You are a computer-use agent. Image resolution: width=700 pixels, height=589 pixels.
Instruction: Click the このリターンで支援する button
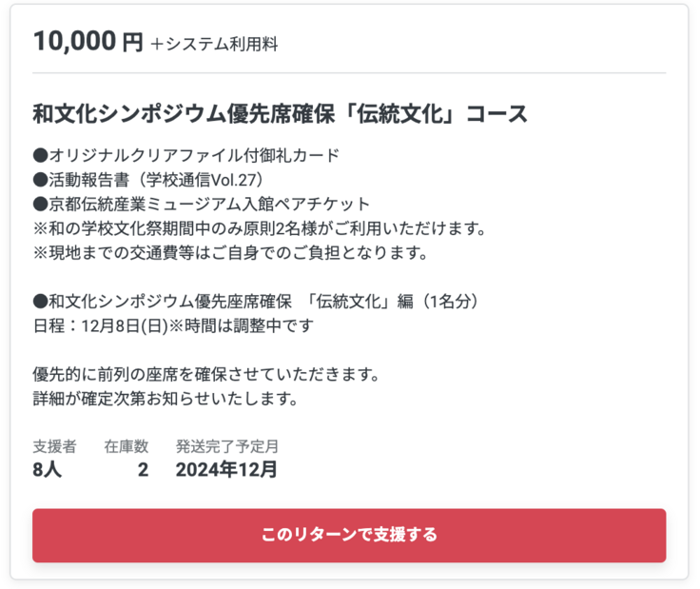click(349, 535)
